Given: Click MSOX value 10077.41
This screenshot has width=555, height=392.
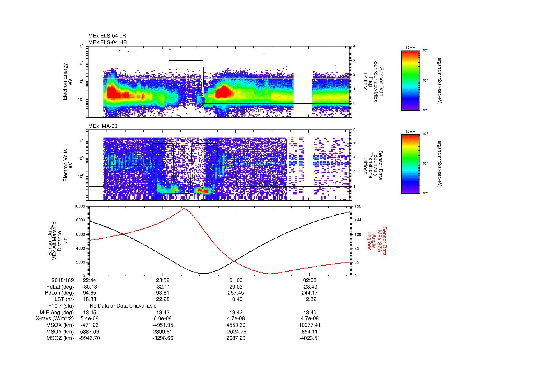Looking at the screenshot, I should click(x=310, y=325).
